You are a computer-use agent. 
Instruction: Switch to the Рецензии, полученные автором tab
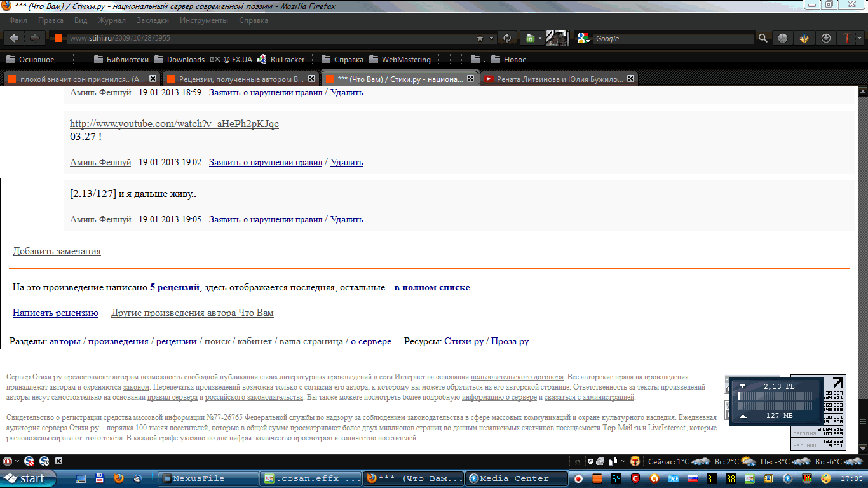[x=235, y=79]
